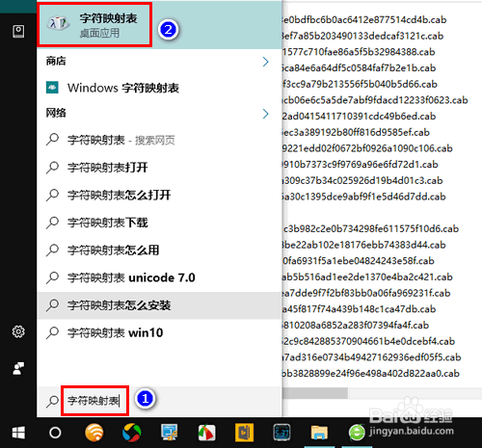Click the Windows Start button
This screenshot has height=448, width=482.
click(x=18, y=433)
